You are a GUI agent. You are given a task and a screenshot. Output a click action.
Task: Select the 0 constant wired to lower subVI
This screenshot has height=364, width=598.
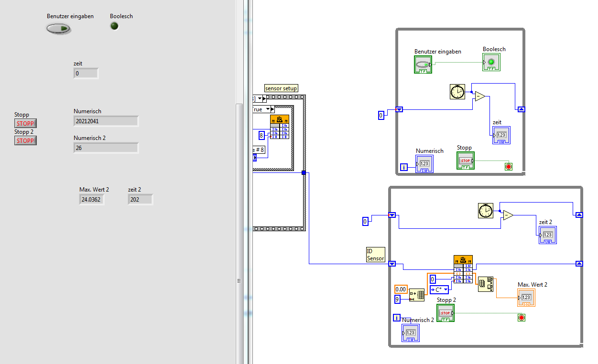click(x=433, y=279)
